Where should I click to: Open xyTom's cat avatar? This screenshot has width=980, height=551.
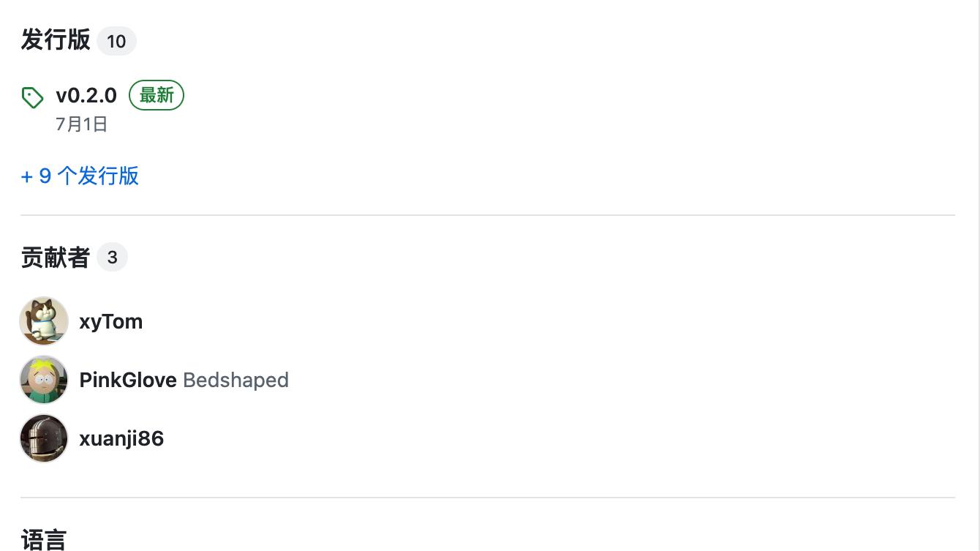point(44,321)
